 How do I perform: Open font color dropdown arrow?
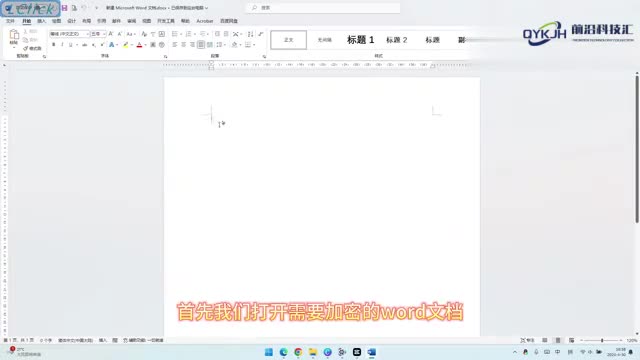pyautogui.click(x=146, y=44)
